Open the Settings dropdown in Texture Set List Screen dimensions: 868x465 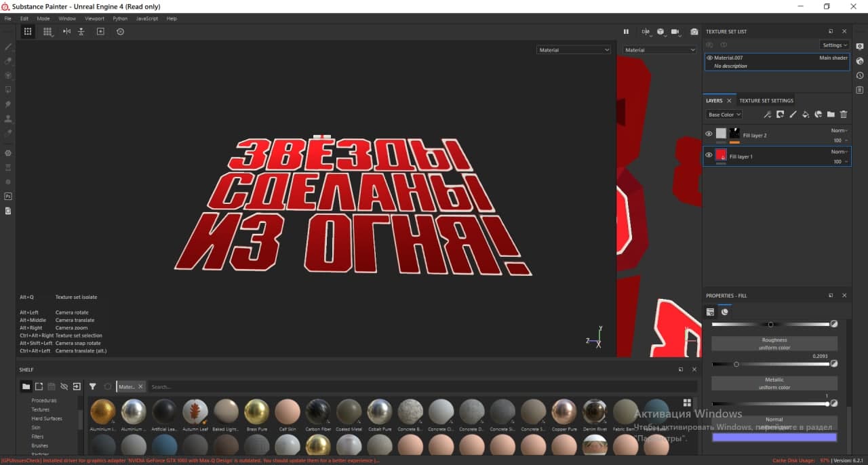(835, 45)
